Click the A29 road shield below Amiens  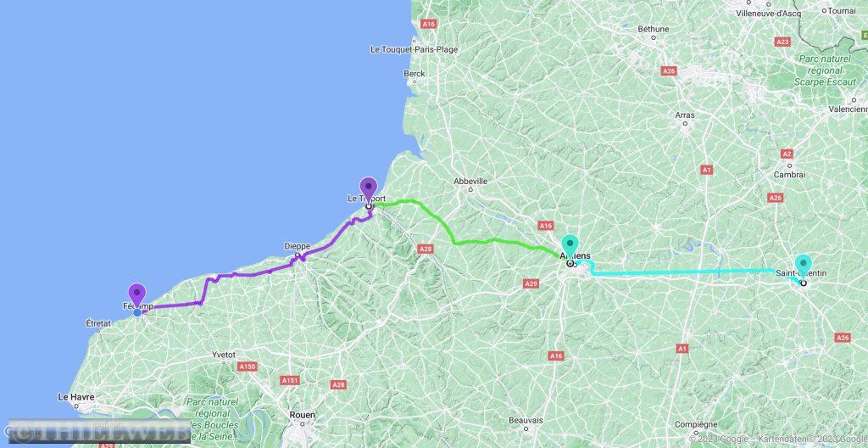coord(531,284)
